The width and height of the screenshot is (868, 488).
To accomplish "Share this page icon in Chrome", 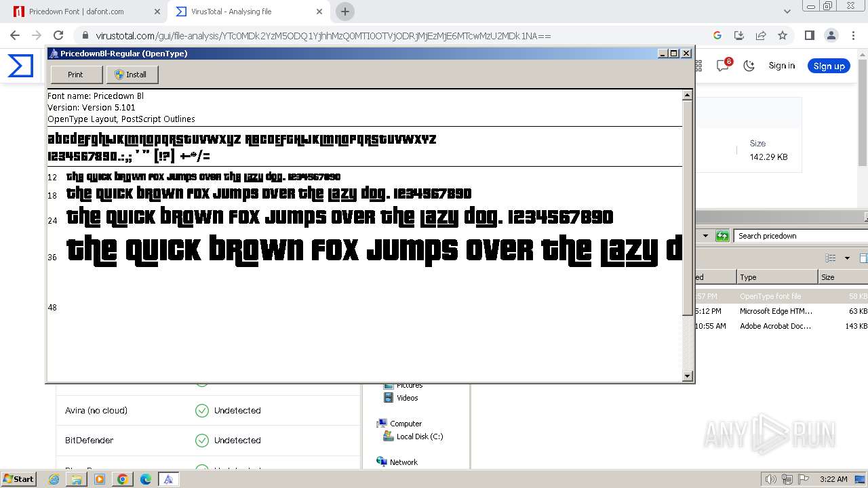I will tap(761, 36).
